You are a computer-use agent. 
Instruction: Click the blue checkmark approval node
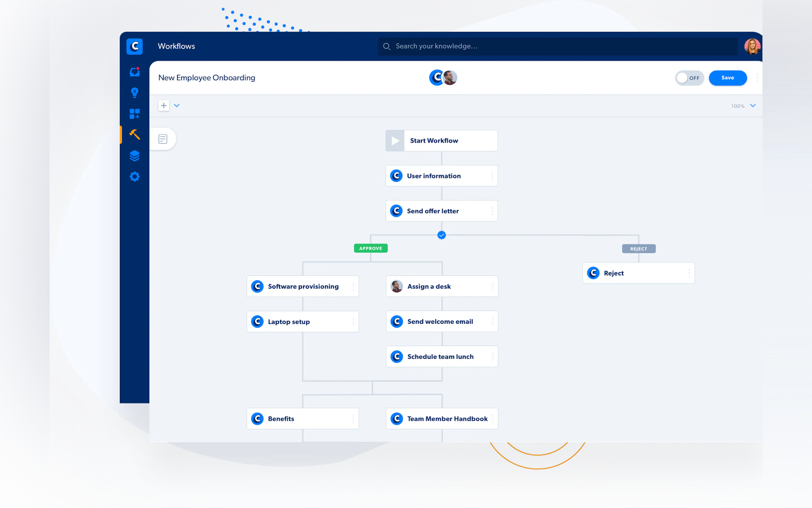441,235
